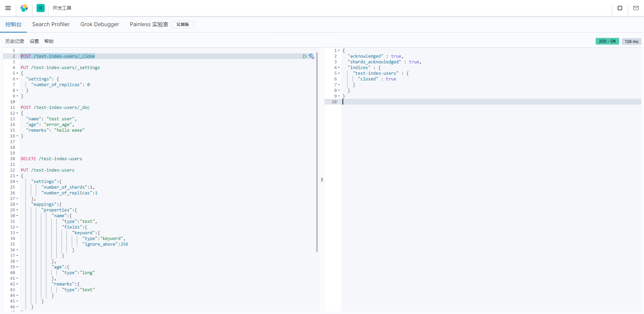Click the "number_of_replicas": 0 line
Screen dimensions: 644x314
pos(60,85)
